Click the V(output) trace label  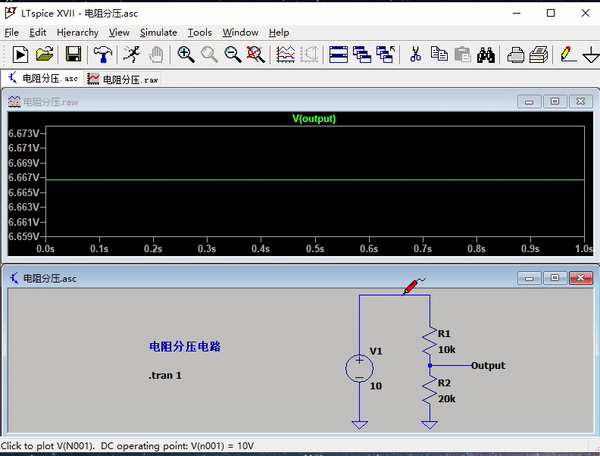click(x=314, y=119)
